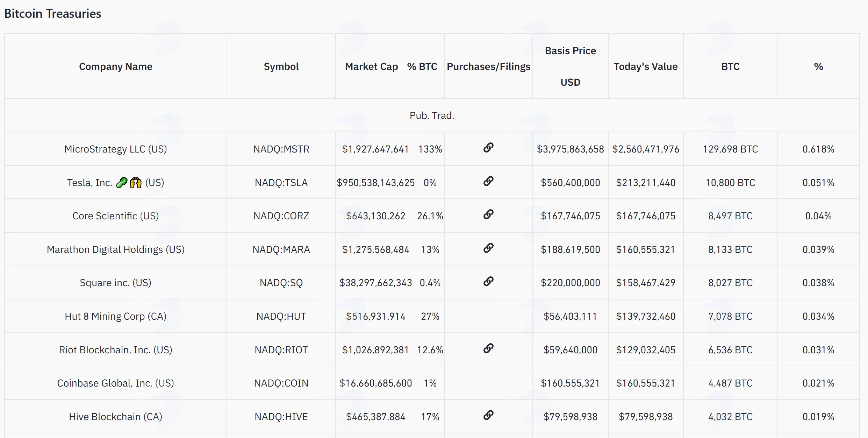This screenshot has height=438, width=868.
Task: Click the Bitcoin Treasuries heading
Action: [53, 14]
